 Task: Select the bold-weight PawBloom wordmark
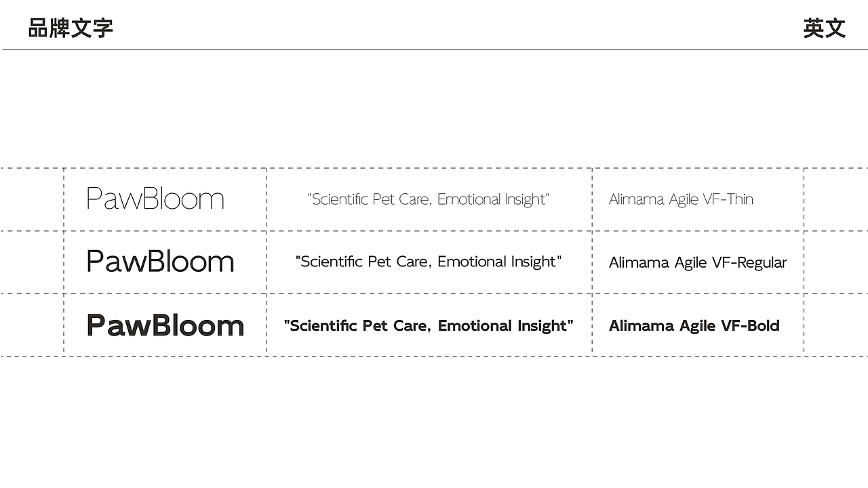coord(165,325)
